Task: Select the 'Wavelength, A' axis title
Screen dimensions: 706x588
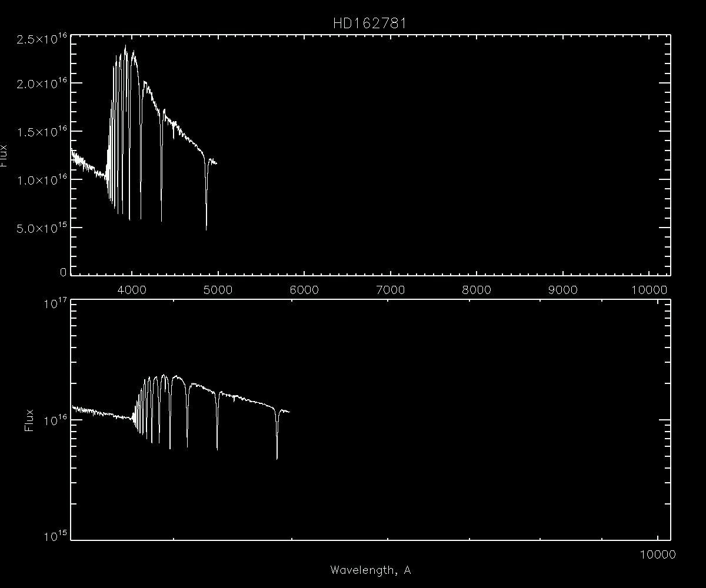Action: coord(370,570)
